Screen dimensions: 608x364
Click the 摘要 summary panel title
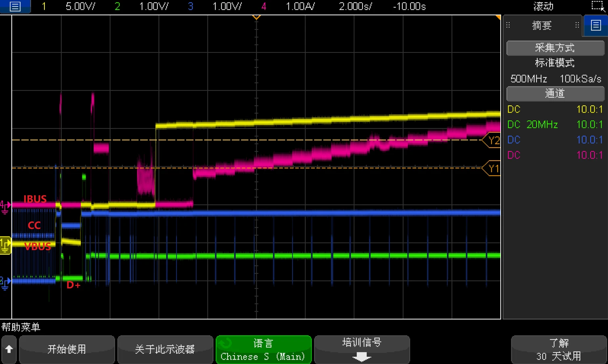tap(541, 25)
